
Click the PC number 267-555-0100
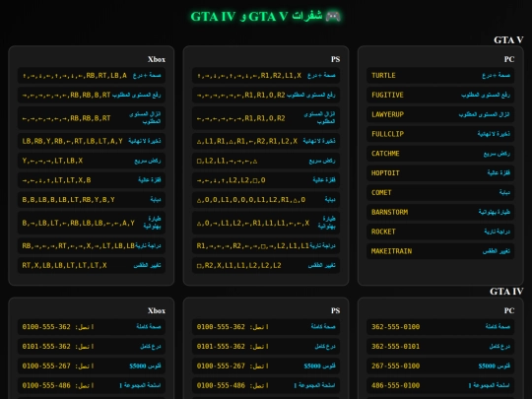[x=396, y=366]
